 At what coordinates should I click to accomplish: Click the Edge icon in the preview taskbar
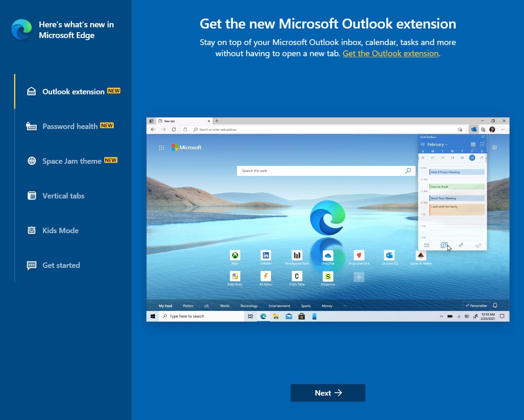[x=263, y=316]
